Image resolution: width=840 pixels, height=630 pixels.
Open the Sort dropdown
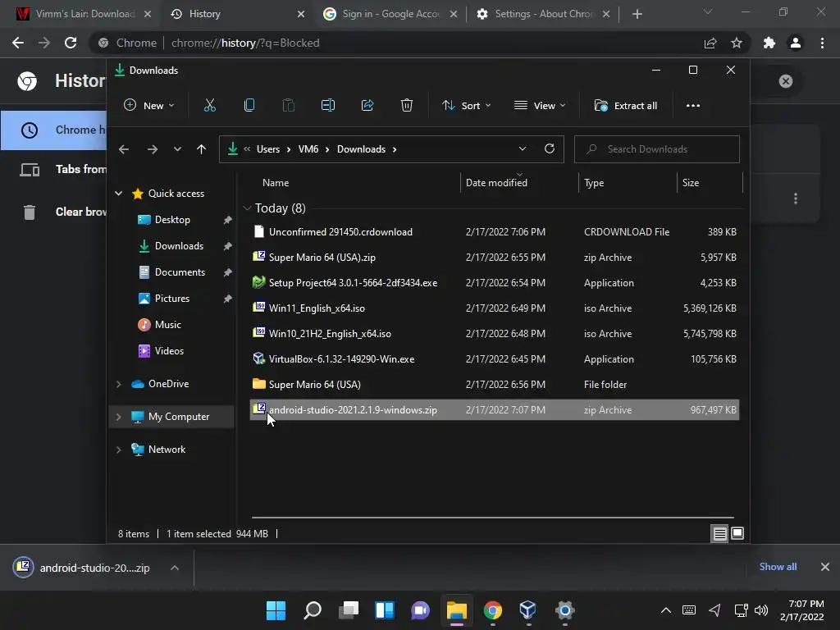(x=466, y=106)
